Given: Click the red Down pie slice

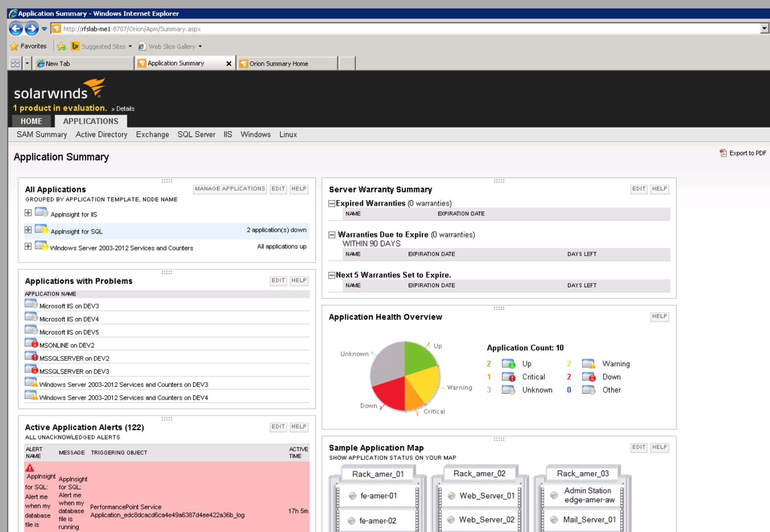Looking at the screenshot, I should pos(391,393).
